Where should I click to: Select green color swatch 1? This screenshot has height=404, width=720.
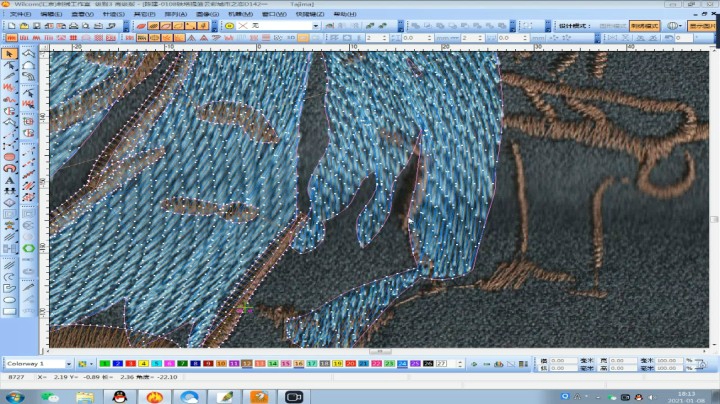point(105,364)
